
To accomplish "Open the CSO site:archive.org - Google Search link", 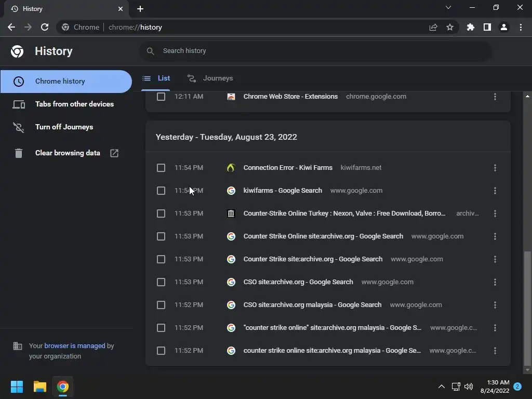I will pos(298,282).
